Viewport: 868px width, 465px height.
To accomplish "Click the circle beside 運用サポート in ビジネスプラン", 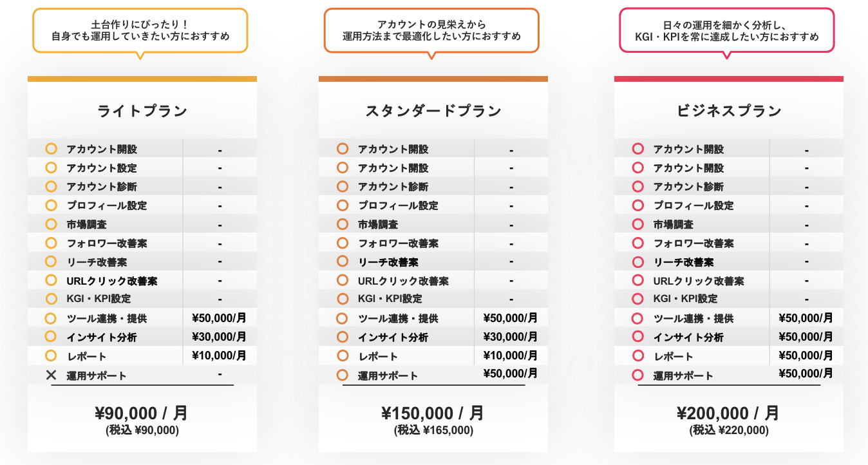I will click(x=638, y=375).
